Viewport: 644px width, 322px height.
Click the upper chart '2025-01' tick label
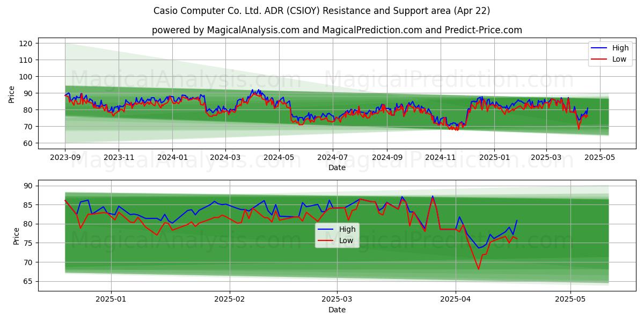[494, 158]
